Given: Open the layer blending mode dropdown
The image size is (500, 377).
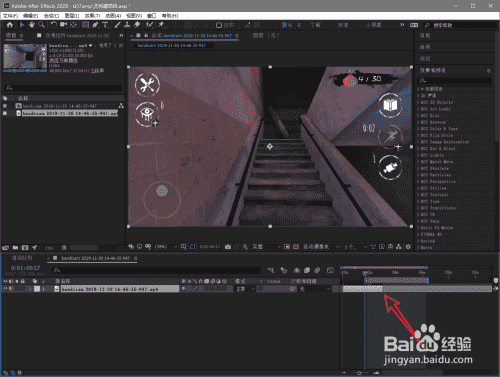Looking at the screenshot, I should (x=246, y=289).
